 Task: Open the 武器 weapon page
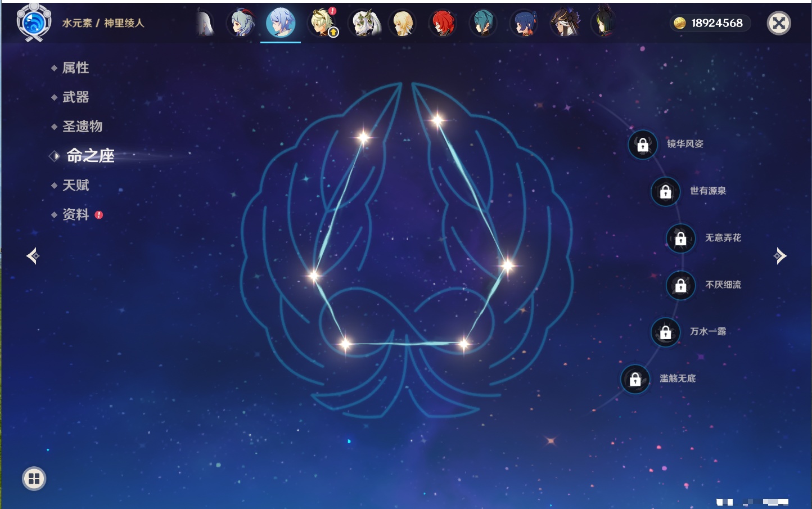(x=75, y=97)
